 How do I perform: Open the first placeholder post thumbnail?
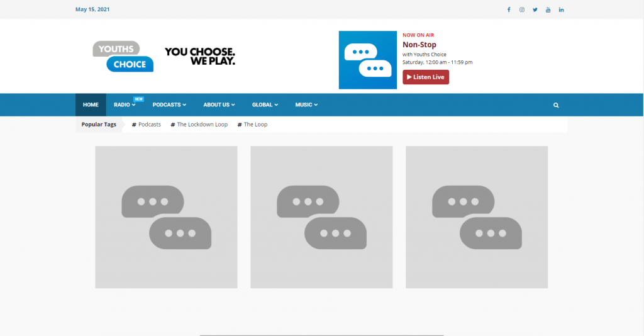click(x=166, y=217)
